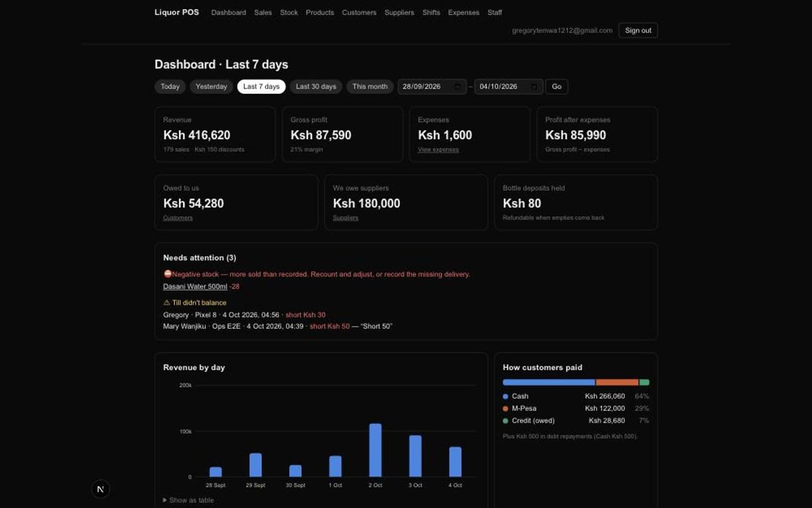
Task: Click Go to apply date range
Action: [557, 86]
